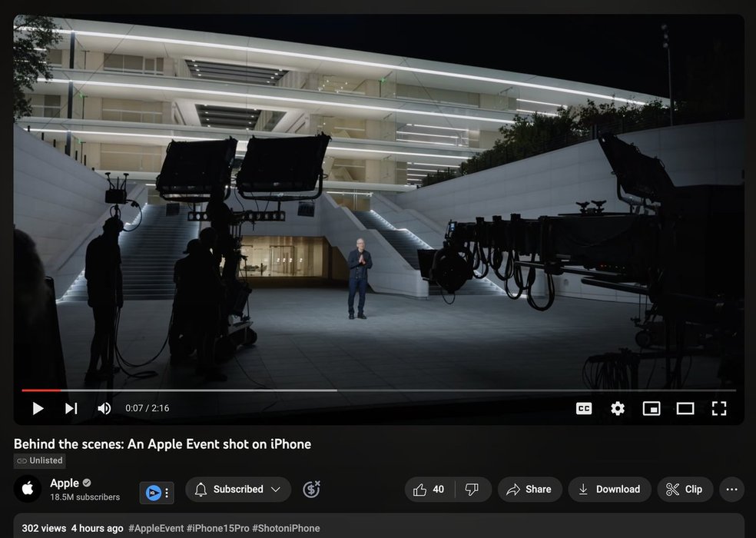Viewport: 756px width, 538px height.
Task: Open more actions ellipsis menu
Action: 732,490
